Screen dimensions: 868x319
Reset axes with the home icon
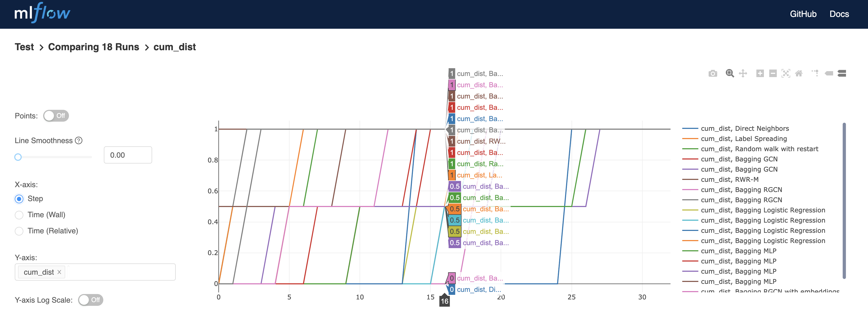coord(799,74)
